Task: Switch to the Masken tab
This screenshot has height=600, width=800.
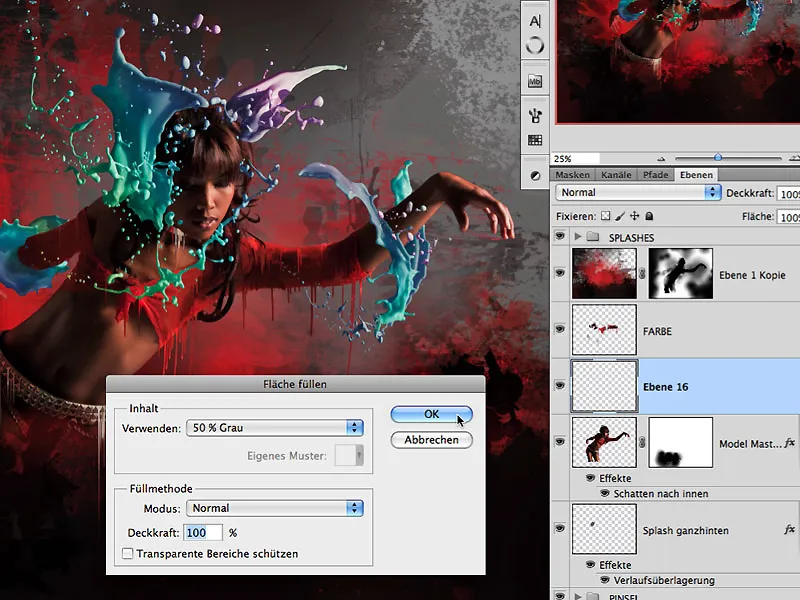Action: click(572, 174)
